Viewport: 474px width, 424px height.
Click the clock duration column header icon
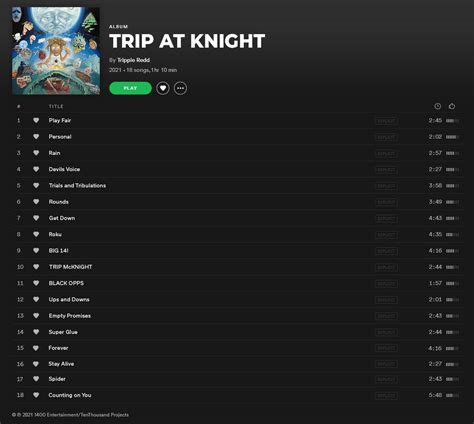[438, 106]
